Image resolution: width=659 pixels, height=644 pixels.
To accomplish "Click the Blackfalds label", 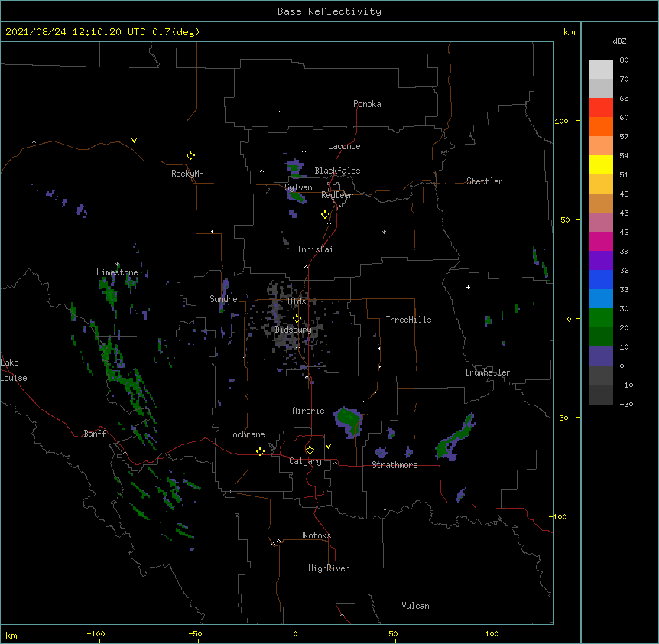I will pos(337,171).
